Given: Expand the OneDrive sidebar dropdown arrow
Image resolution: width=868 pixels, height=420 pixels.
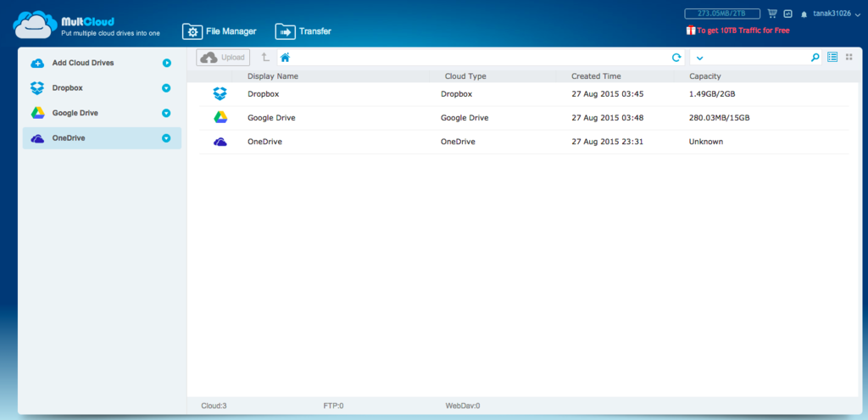Looking at the screenshot, I should tap(166, 138).
